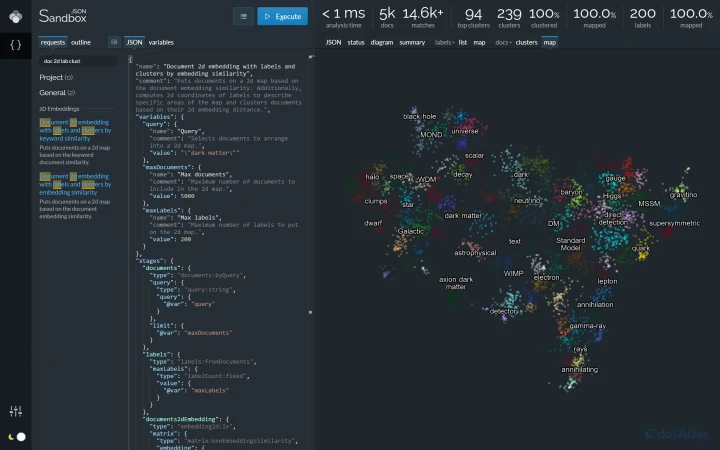Open the curly-braces JSON Sandbox sidebar icon
The height and width of the screenshot is (450, 720).
click(x=16, y=45)
